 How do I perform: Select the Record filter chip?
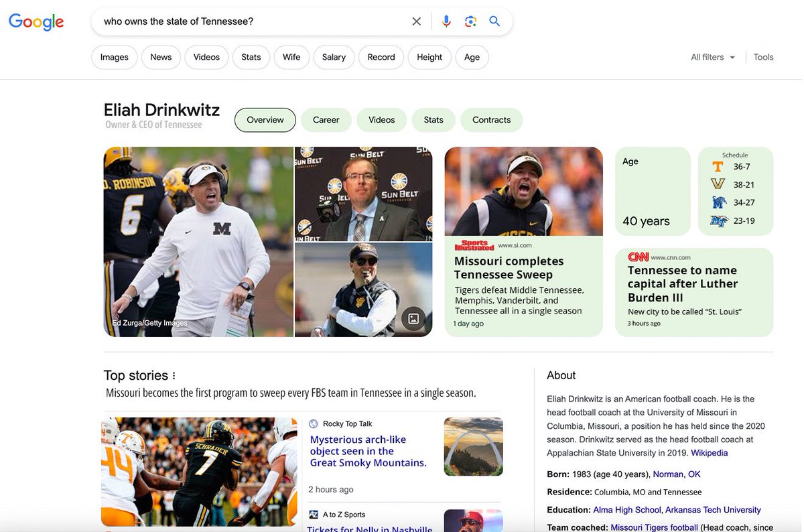(381, 57)
